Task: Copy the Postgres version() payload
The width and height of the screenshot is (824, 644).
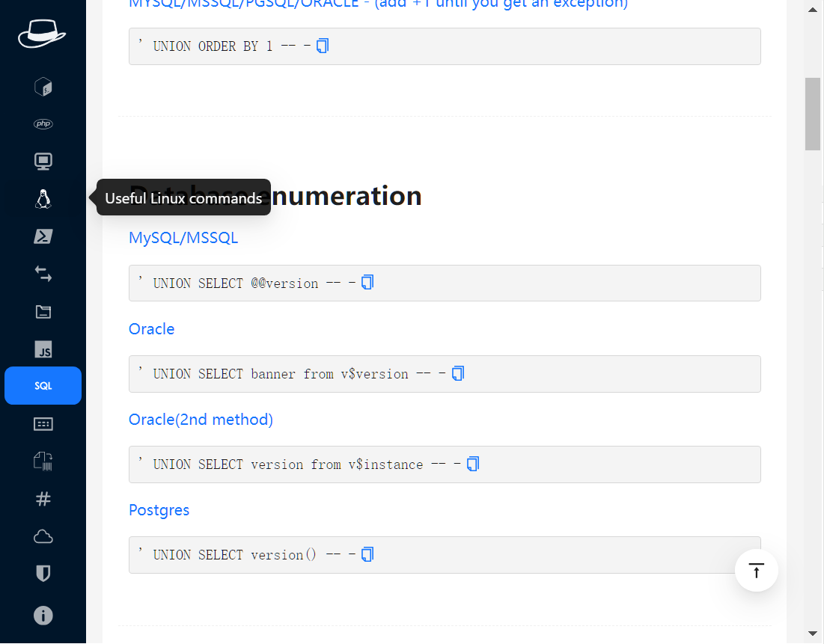Action: [x=367, y=554]
